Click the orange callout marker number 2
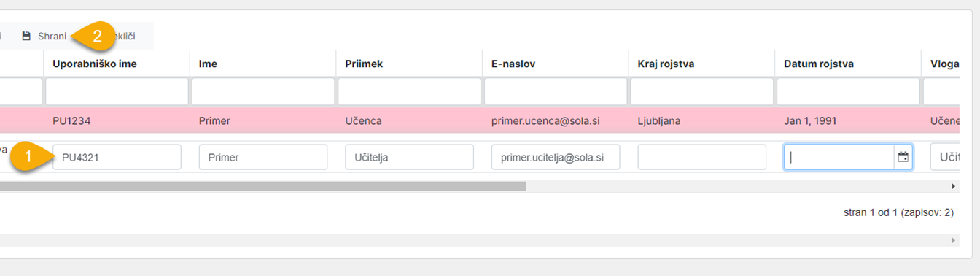The height and width of the screenshot is (276, 980). tap(96, 36)
